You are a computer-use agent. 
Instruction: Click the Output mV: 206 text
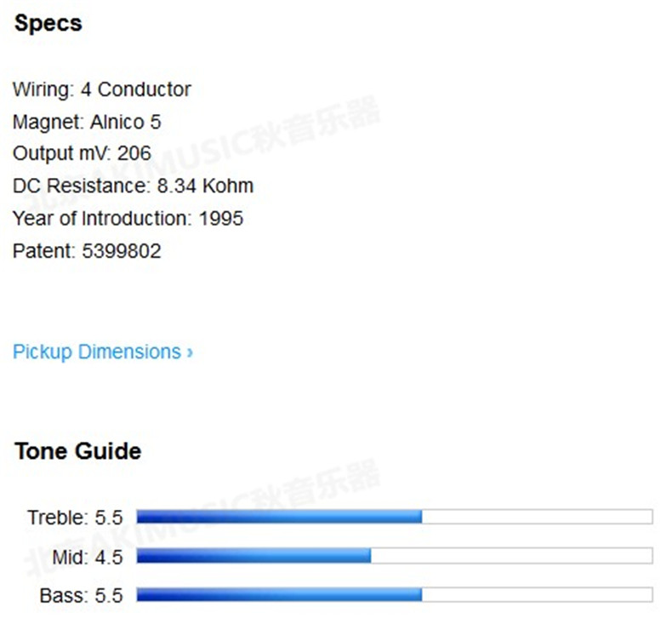[82, 154]
